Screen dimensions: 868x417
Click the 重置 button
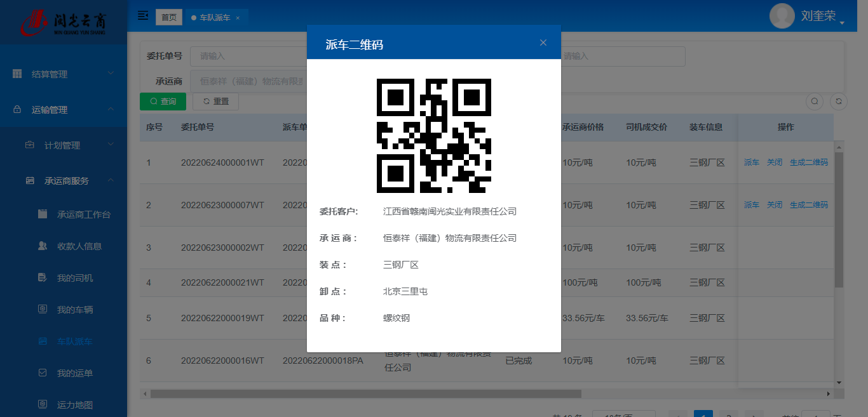point(215,102)
